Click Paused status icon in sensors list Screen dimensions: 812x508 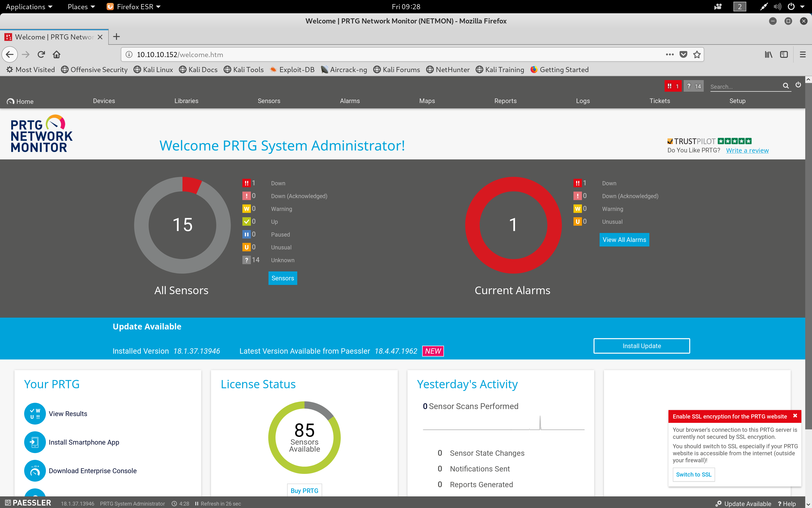click(x=246, y=234)
